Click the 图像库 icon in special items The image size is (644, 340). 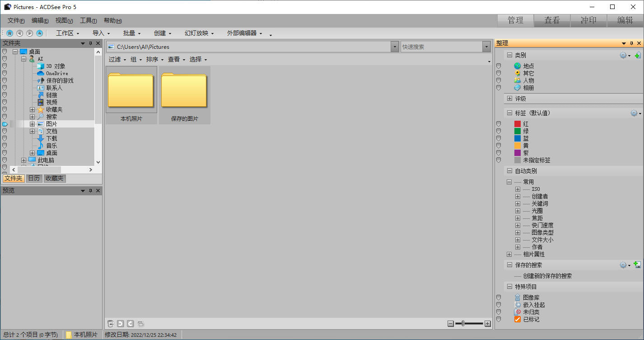click(518, 297)
